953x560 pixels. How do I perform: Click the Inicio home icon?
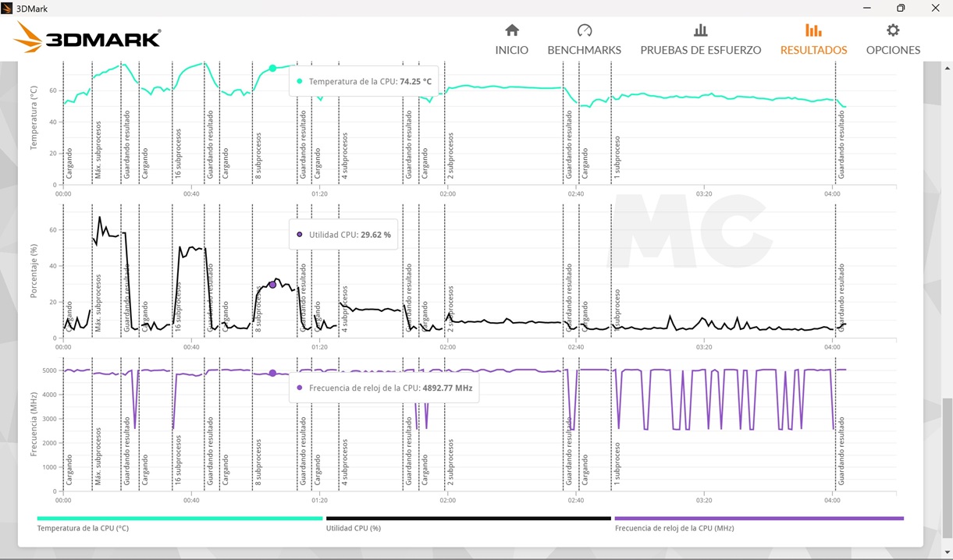click(512, 30)
